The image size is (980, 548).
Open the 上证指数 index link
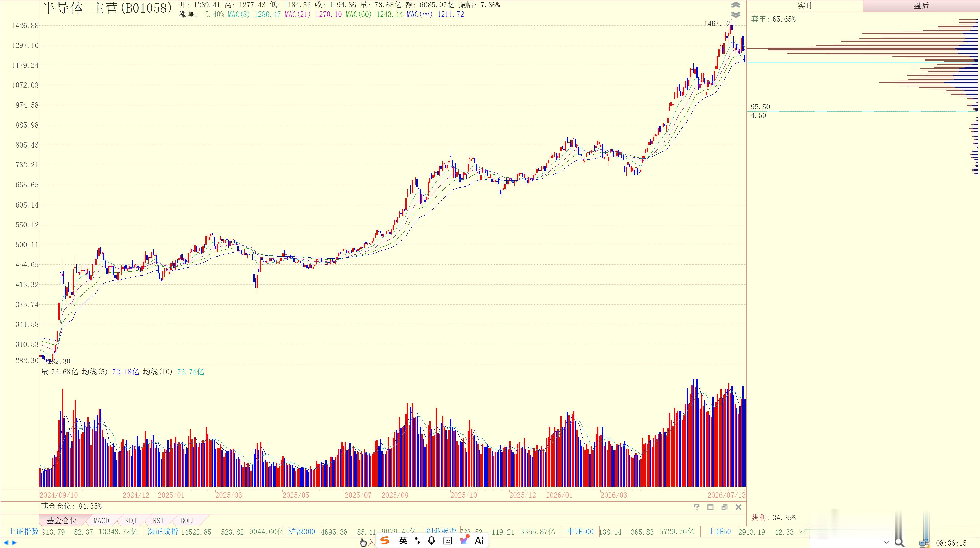(x=23, y=532)
